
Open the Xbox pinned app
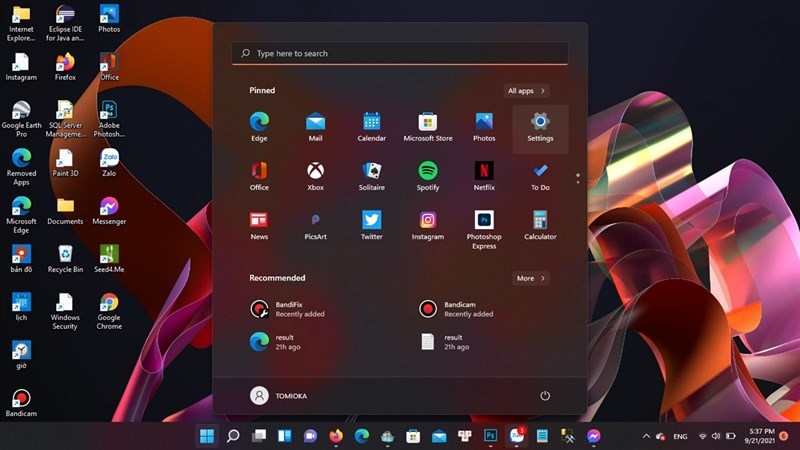[315, 176]
